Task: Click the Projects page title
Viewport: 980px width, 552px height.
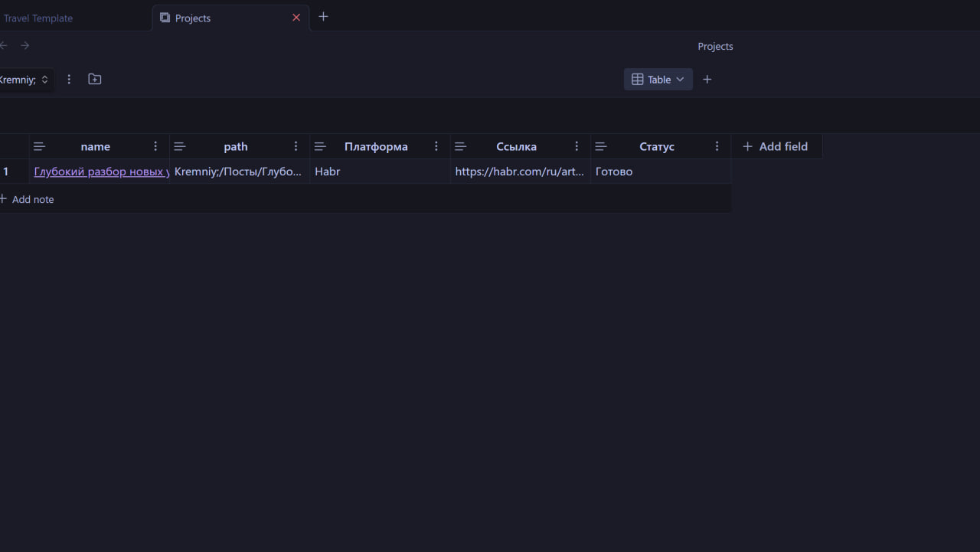Action: (715, 47)
